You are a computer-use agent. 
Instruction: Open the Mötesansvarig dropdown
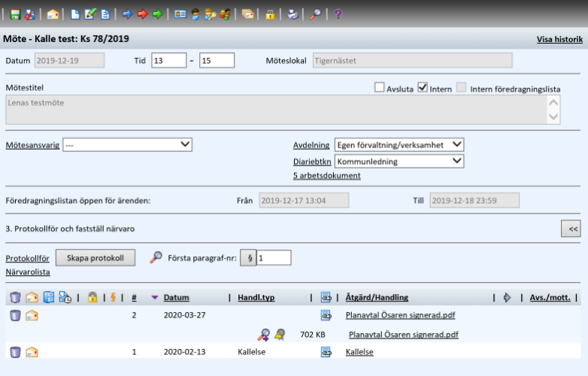coord(128,144)
